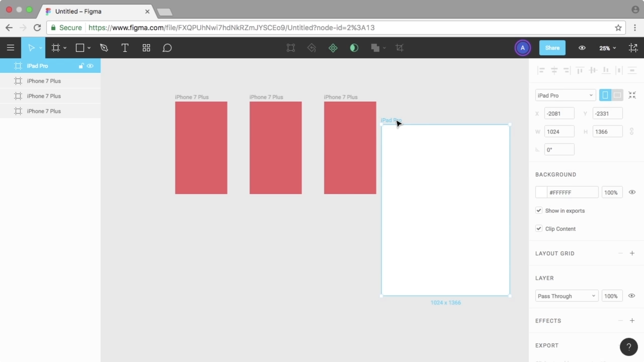Uncheck Clip Content checkbox
The image size is (644, 362).
click(539, 229)
